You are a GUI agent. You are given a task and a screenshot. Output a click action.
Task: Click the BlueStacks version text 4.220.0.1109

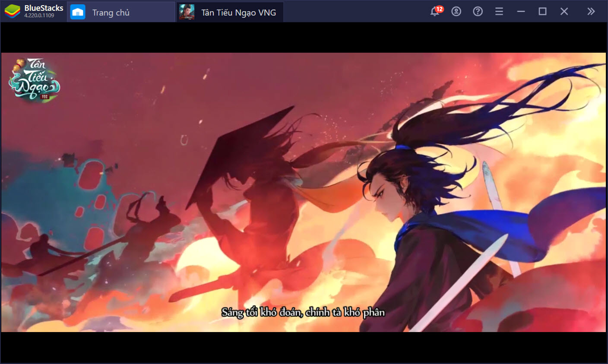pyautogui.click(x=39, y=16)
